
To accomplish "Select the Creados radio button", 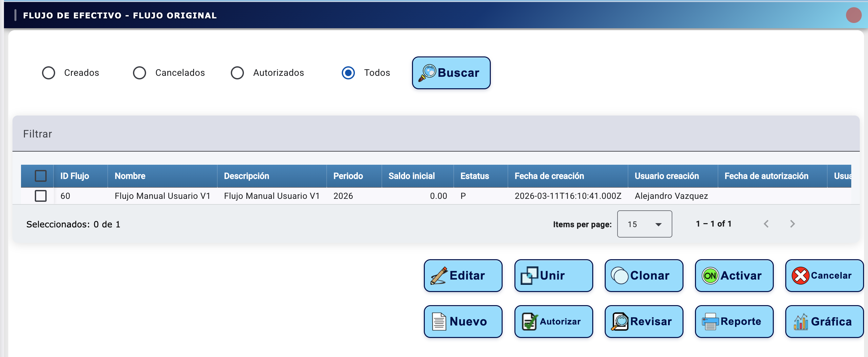I will 49,73.
